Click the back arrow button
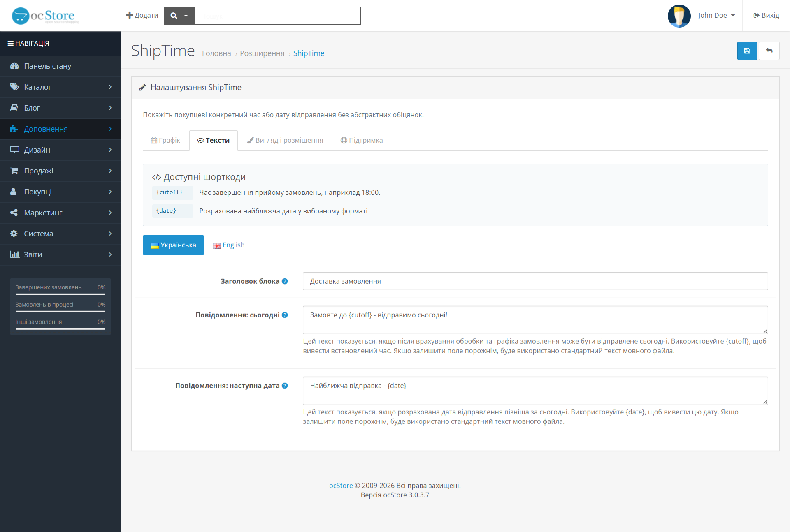Screen dimensions: 790x532 [x=769, y=51]
